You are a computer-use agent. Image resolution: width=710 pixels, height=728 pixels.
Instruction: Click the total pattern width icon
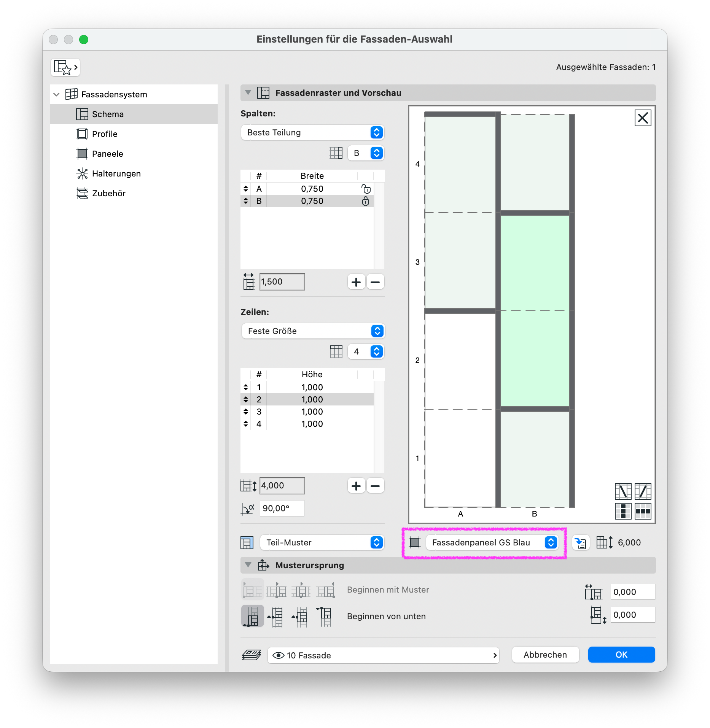[248, 281]
